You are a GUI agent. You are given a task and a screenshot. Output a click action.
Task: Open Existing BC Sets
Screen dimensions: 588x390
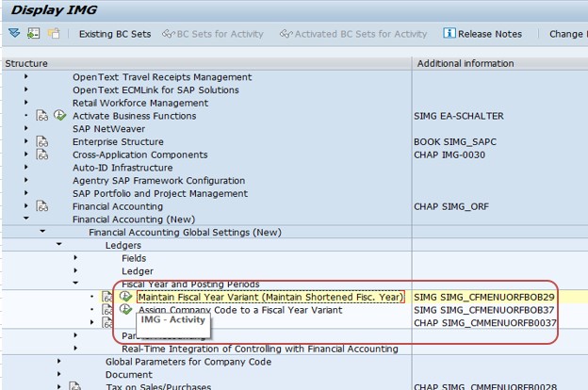(115, 34)
